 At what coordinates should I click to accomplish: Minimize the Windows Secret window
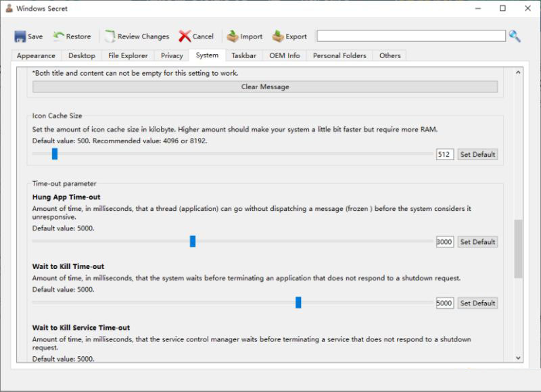[478, 8]
